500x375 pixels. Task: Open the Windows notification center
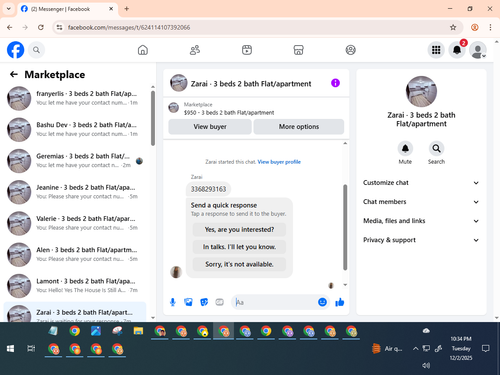(486, 349)
